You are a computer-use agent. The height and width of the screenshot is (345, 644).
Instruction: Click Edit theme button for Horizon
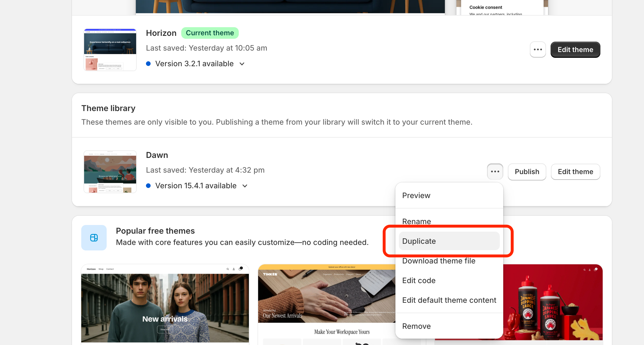pos(575,50)
